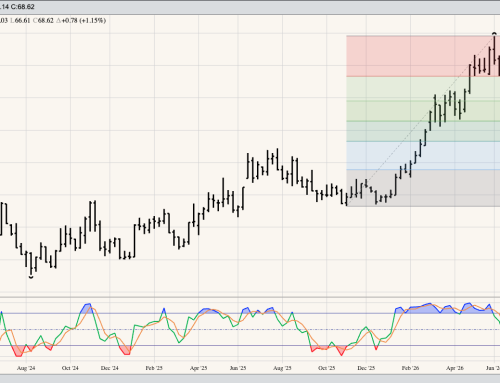Click the Apr '25 date axis label
The image size is (500, 383).
(198, 368)
